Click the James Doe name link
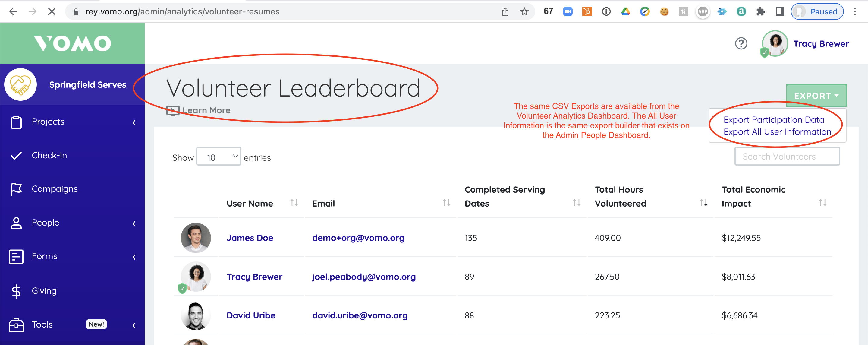This screenshot has height=345, width=868. [250, 238]
